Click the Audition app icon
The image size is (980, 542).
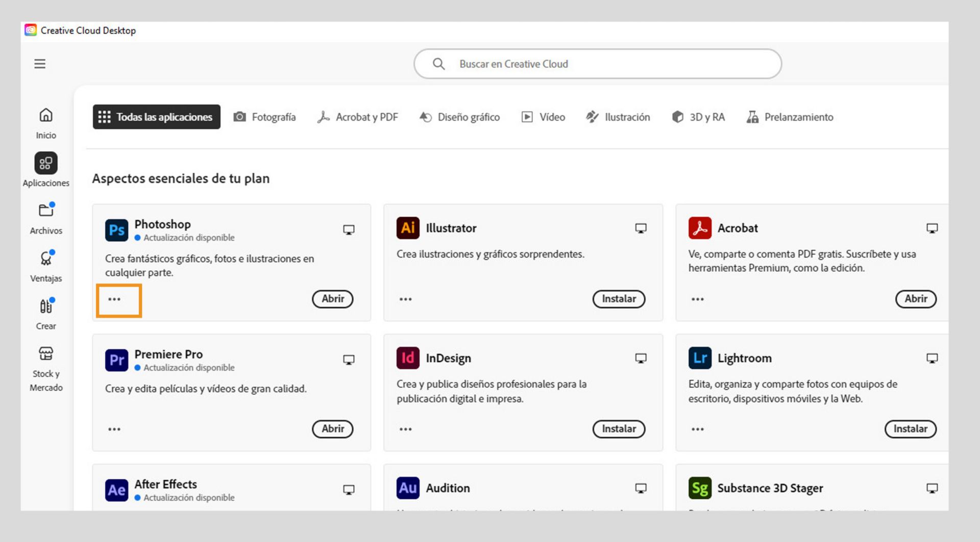(408, 488)
